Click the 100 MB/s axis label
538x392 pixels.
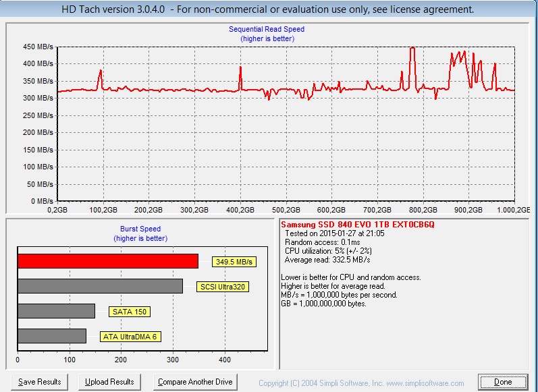pos(38,167)
